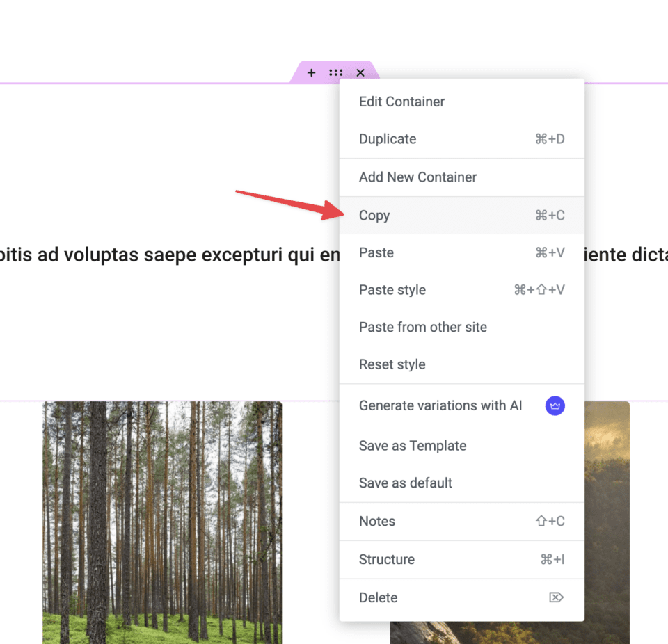
Task: Click the delete icon beside Delete
Action: point(556,597)
